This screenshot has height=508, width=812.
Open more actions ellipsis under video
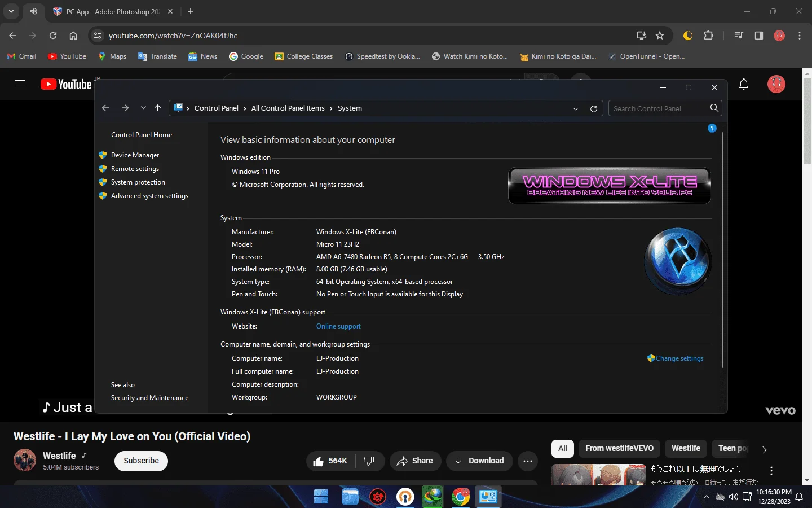pyautogui.click(x=527, y=461)
